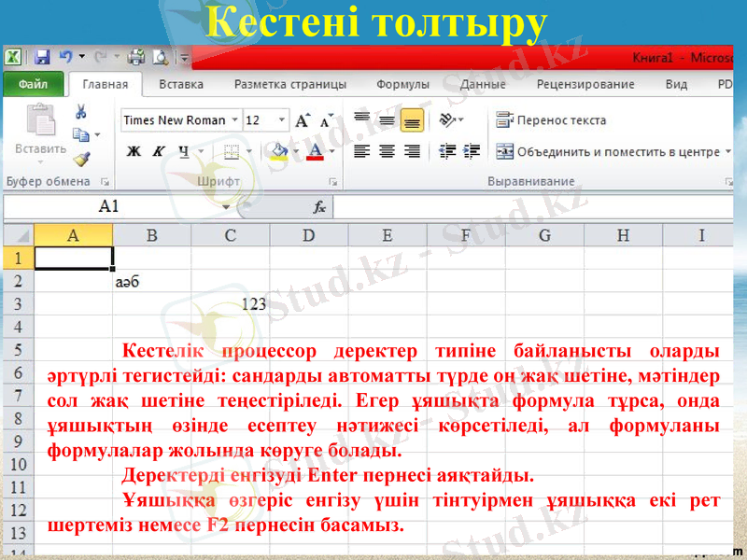Apply underline with the Ч icon
747x560 pixels.
point(183,149)
